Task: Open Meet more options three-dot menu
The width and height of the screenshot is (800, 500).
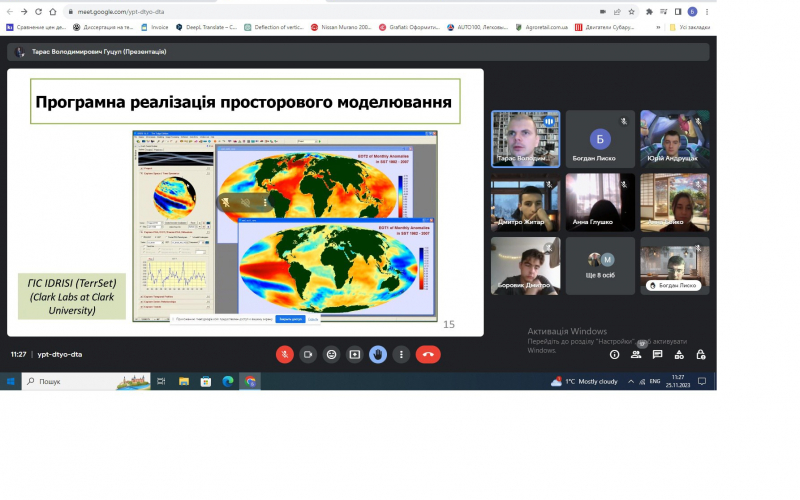Action: click(402, 355)
